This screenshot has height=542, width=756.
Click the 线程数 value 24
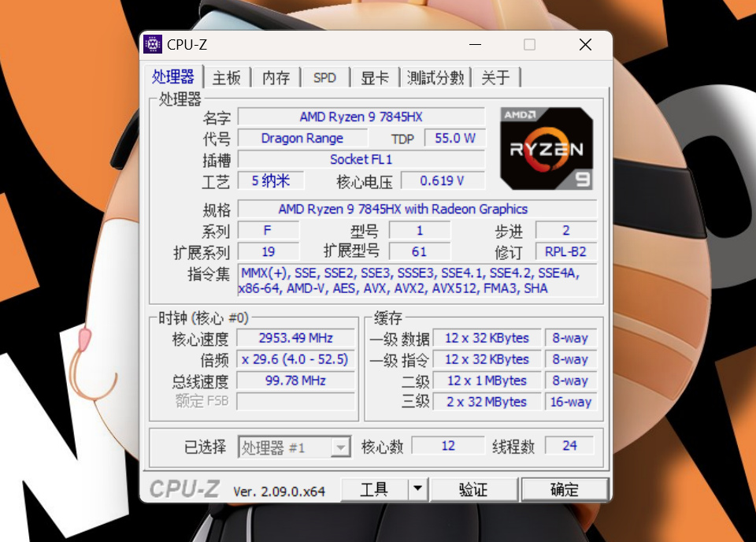pyautogui.click(x=569, y=446)
